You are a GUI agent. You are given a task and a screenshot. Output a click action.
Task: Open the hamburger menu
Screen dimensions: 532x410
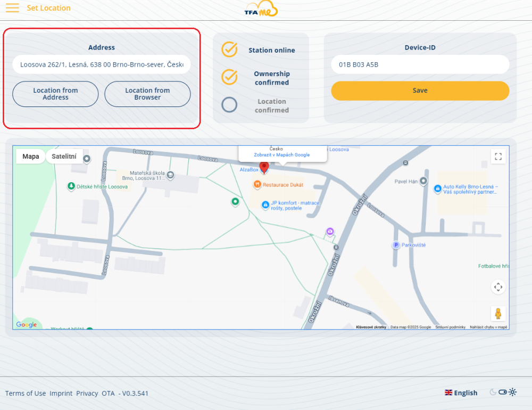(x=12, y=8)
